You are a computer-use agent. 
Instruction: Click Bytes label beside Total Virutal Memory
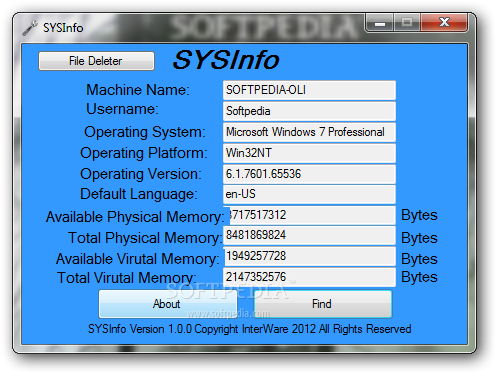tap(419, 277)
